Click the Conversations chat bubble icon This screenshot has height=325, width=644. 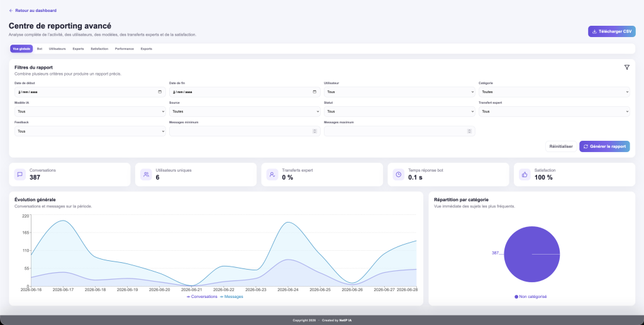[x=19, y=174]
